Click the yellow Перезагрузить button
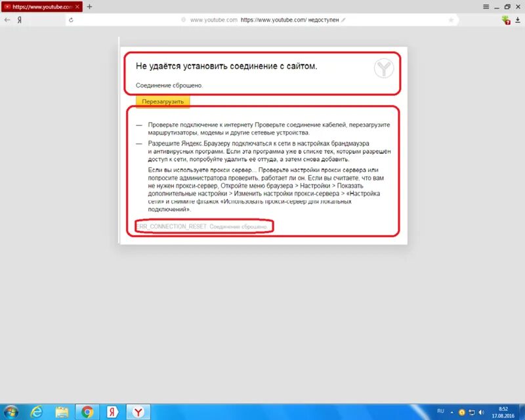This screenshot has width=525, height=420. click(x=163, y=102)
